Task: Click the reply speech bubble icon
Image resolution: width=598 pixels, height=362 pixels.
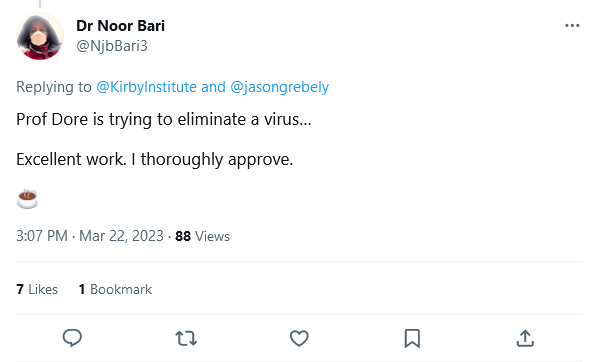Action: [72, 338]
